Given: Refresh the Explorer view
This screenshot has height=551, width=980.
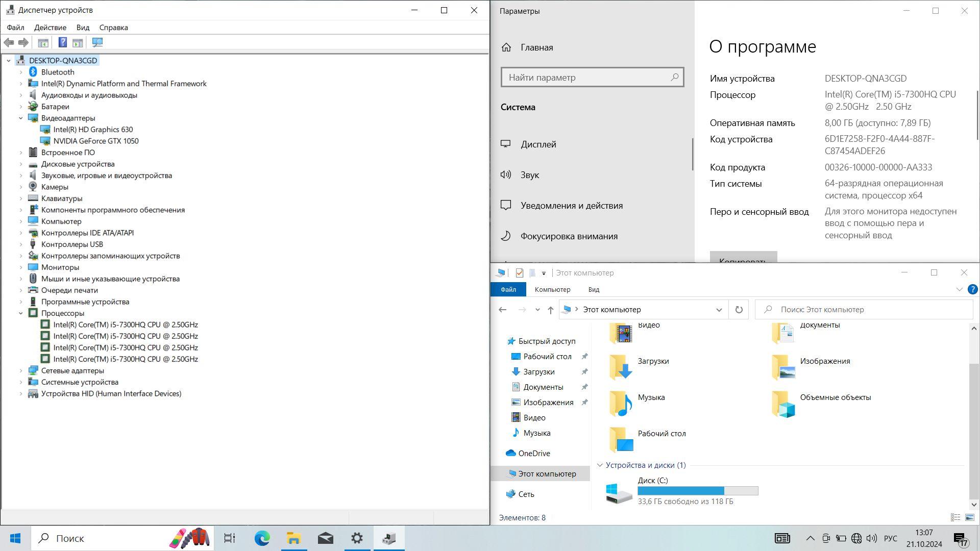Looking at the screenshot, I should click(739, 310).
